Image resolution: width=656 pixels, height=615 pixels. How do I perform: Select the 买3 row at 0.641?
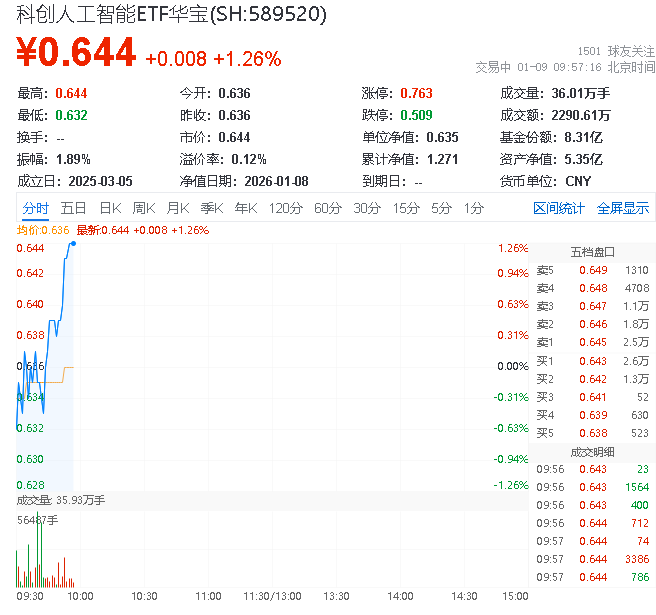click(592, 397)
